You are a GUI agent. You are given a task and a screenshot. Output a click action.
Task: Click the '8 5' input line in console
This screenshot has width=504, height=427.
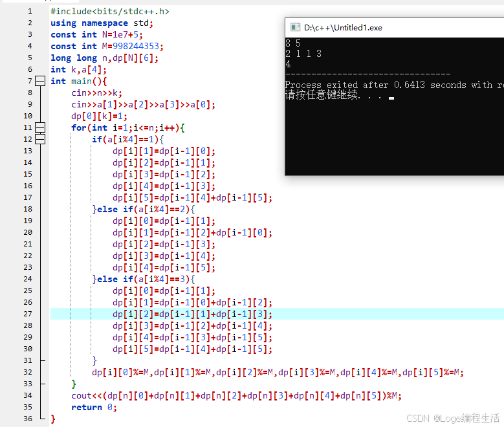click(293, 43)
